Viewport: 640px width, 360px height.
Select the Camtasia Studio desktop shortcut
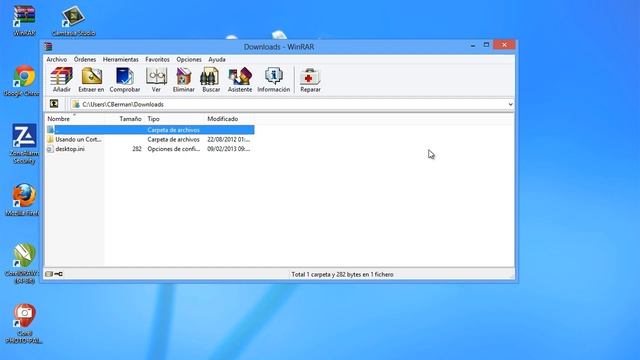coord(74,20)
